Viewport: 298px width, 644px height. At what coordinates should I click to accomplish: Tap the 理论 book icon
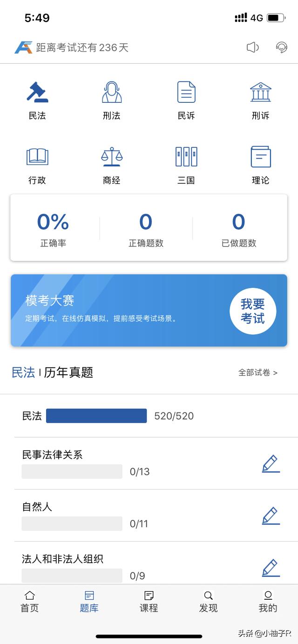tap(260, 157)
